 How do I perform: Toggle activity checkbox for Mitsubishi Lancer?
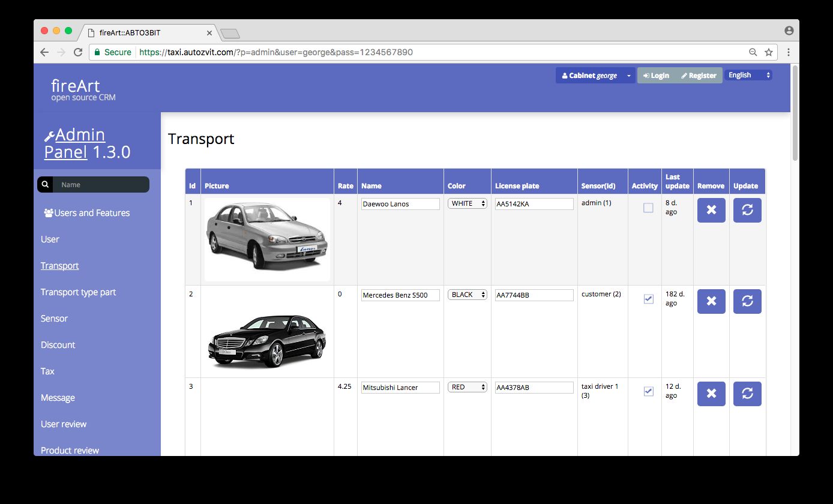click(x=648, y=391)
